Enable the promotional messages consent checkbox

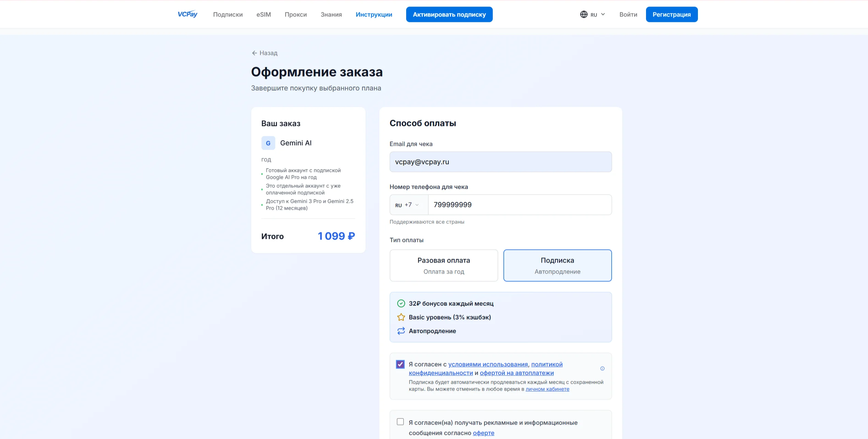400,422
